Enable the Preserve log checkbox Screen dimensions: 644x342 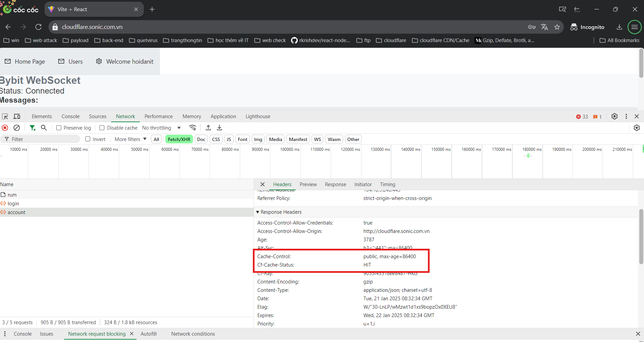click(x=59, y=128)
